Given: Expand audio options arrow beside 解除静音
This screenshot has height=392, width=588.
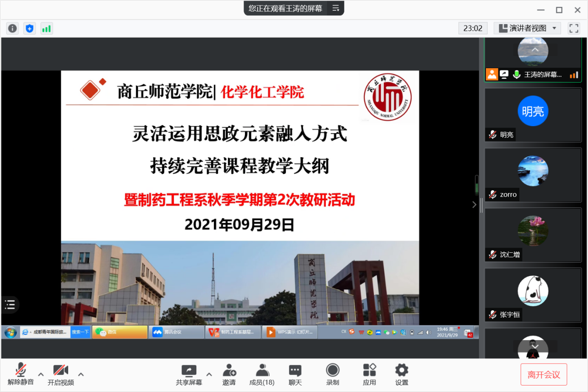Looking at the screenshot, I should point(41,374).
